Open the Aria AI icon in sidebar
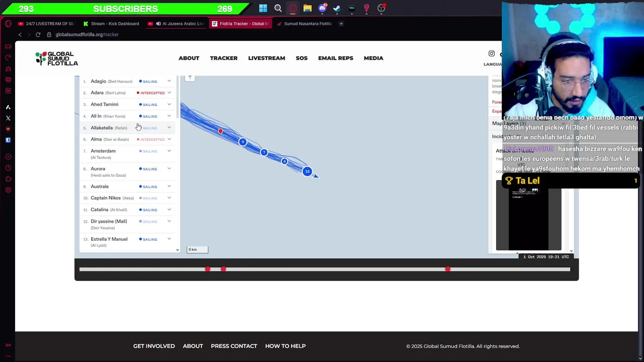 click(x=8, y=107)
